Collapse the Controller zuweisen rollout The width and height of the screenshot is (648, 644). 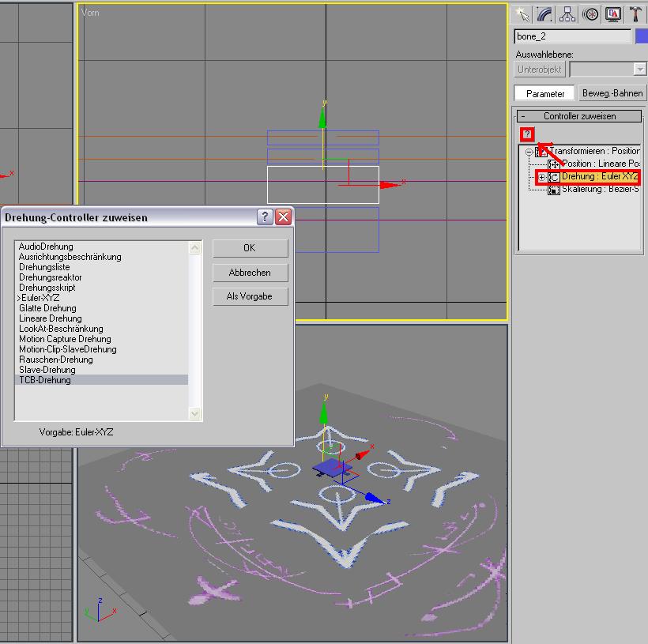(579, 116)
